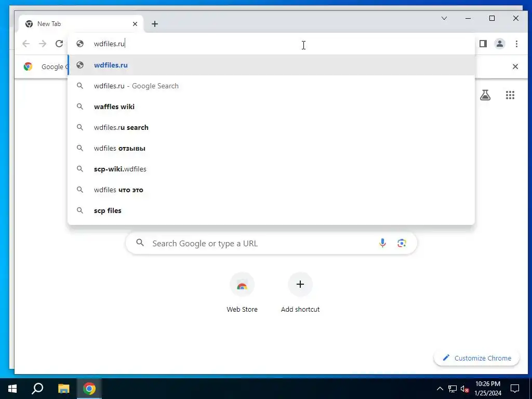Viewport: 532px width, 399px height.
Task: Open the Google apps grid
Action: pos(510,95)
